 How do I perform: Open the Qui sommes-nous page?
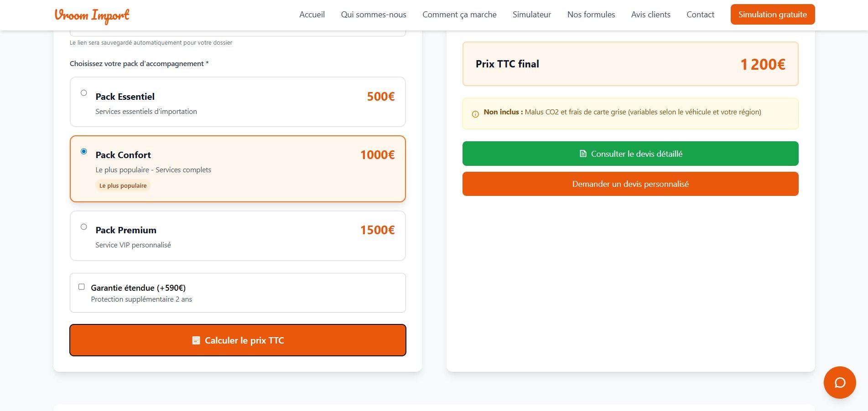374,15
